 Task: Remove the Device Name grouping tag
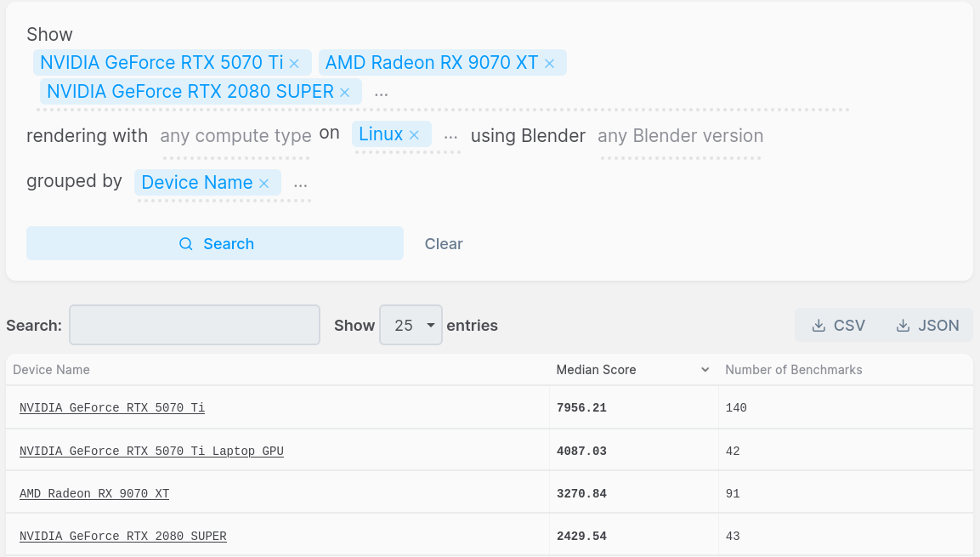pos(263,183)
